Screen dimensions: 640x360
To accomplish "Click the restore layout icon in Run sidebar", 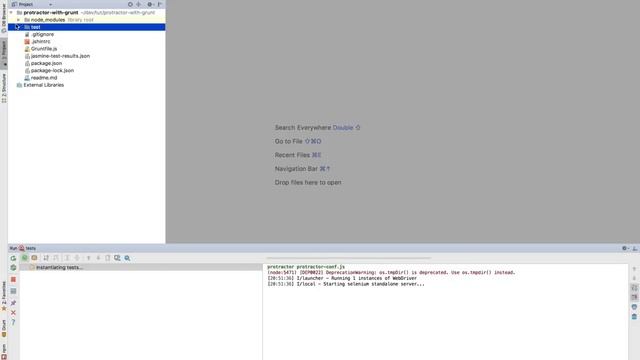I will [13, 291].
